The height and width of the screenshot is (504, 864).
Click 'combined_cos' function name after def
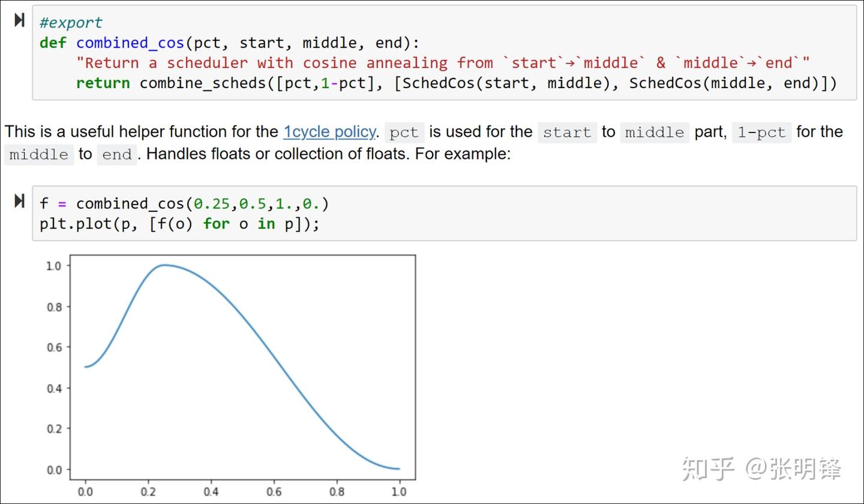coord(130,43)
